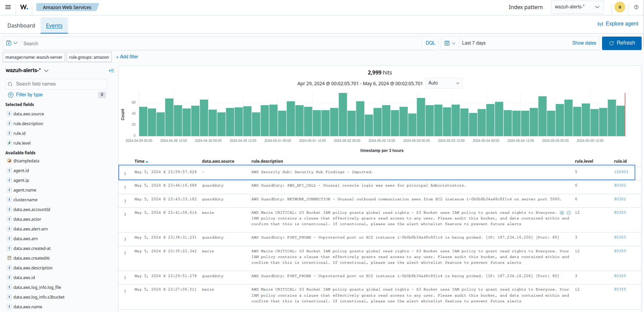The height and width of the screenshot is (312, 644).
Task: Change histogram interval using the Auto dropdown
Action: (444, 83)
